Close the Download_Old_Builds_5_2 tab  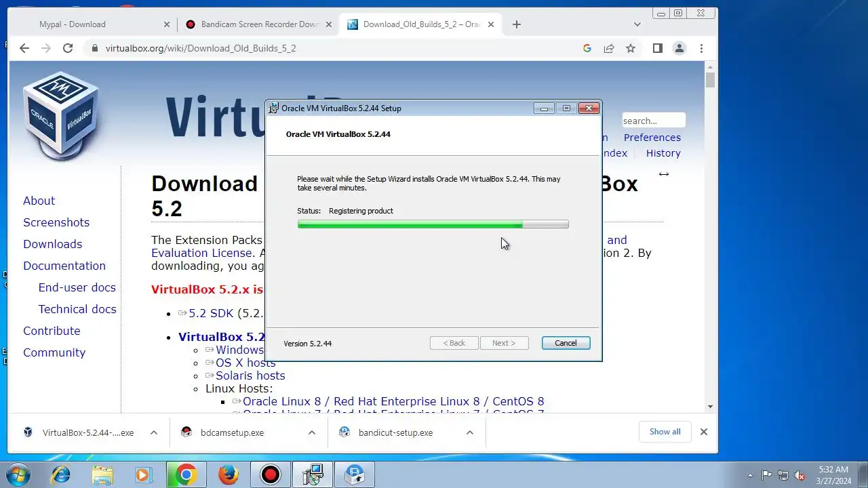tap(491, 24)
